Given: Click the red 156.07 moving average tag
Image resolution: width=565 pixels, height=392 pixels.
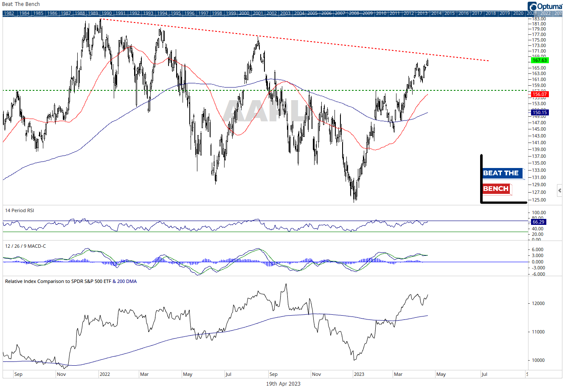Looking at the screenshot, I should [x=540, y=94].
